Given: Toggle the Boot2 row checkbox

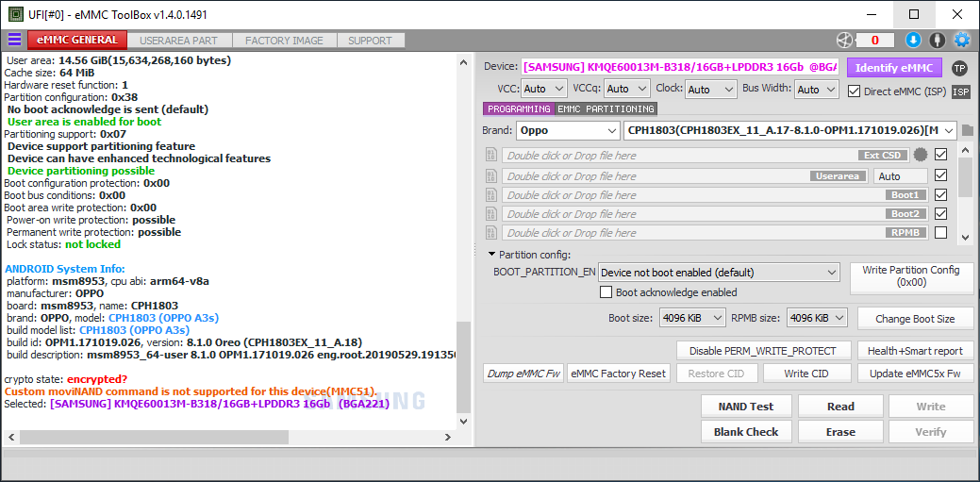Looking at the screenshot, I should click(940, 213).
